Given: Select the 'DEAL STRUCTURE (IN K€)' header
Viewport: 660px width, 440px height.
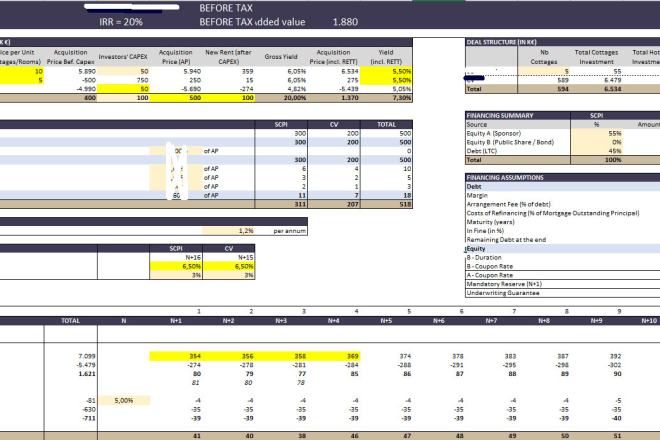Looking at the screenshot, I should click(501, 42).
